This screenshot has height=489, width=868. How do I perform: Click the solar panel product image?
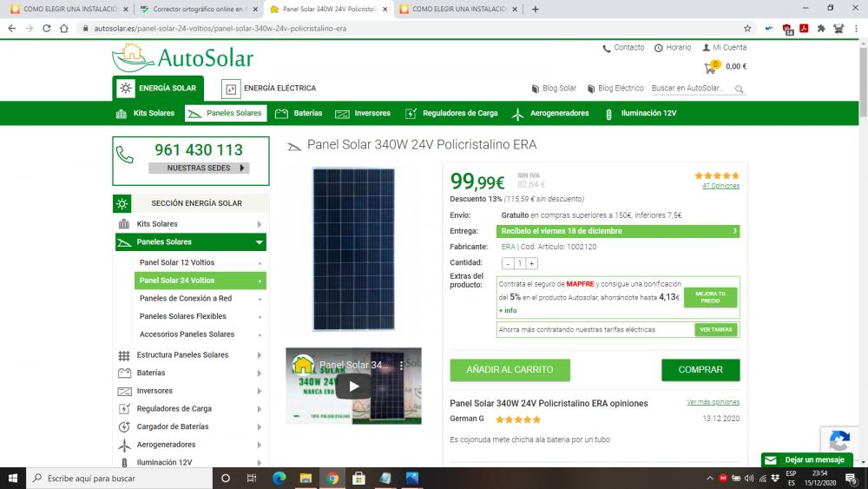click(353, 249)
